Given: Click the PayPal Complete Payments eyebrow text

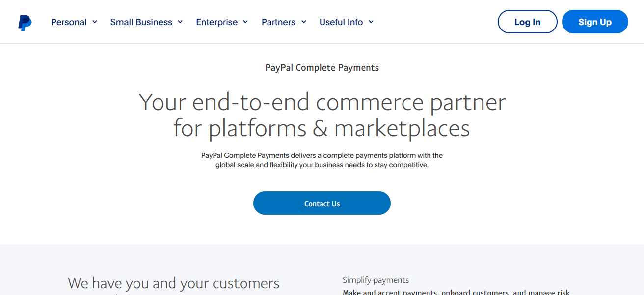Looking at the screenshot, I should click(x=322, y=67).
